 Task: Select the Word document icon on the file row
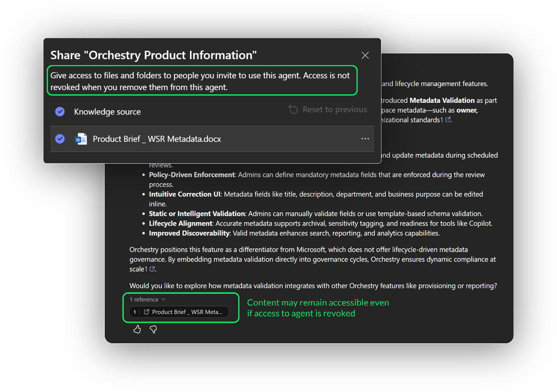coord(81,139)
